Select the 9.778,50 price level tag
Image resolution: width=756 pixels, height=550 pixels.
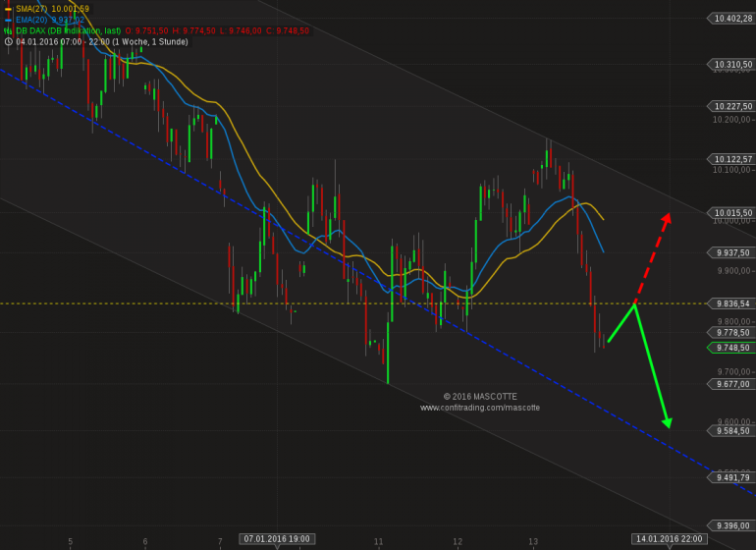(x=730, y=332)
